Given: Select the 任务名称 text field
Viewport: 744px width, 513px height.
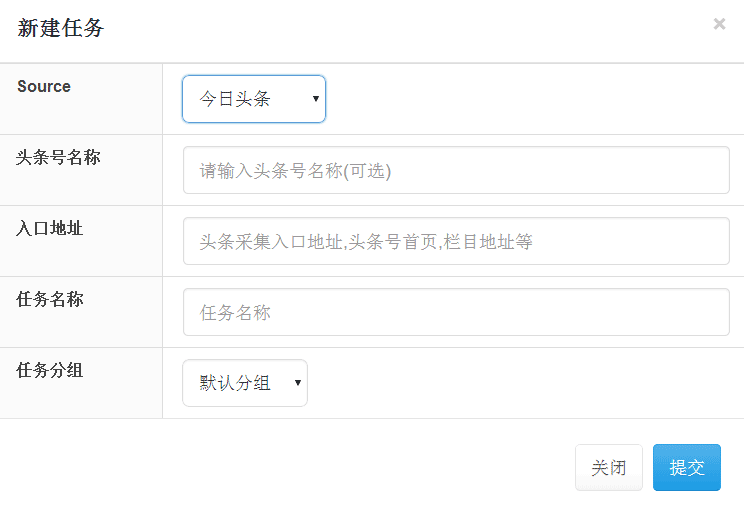Looking at the screenshot, I should coord(456,312).
